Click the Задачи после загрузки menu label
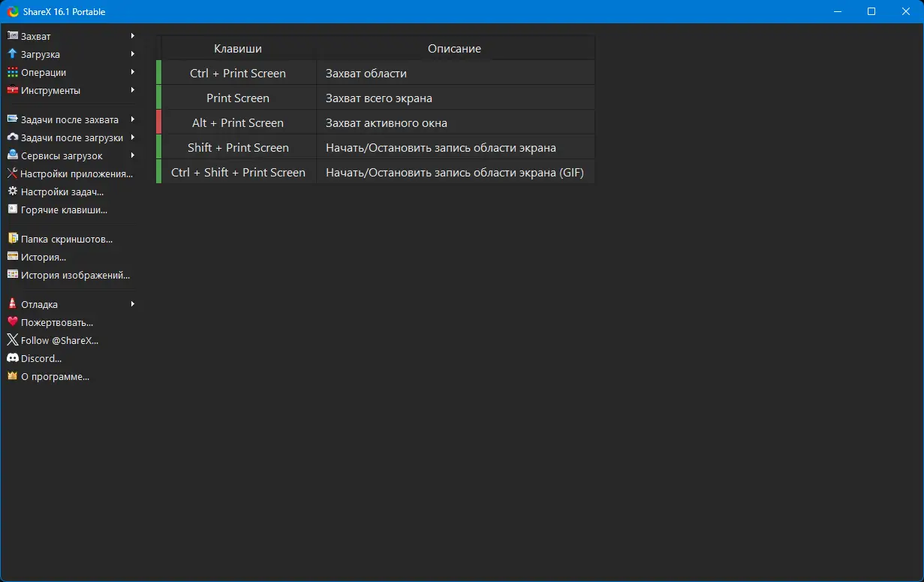 click(x=72, y=137)
